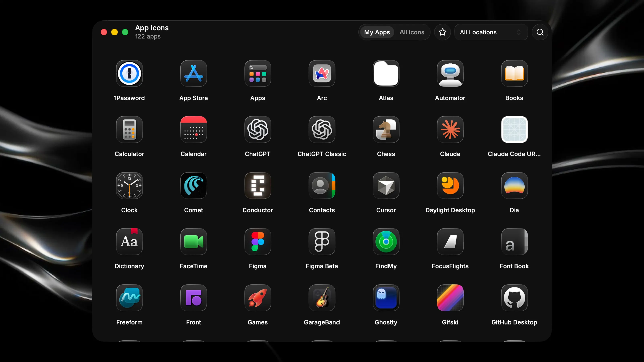
Task: Click the "Conductor" label
Action: (x=258, y=210)
